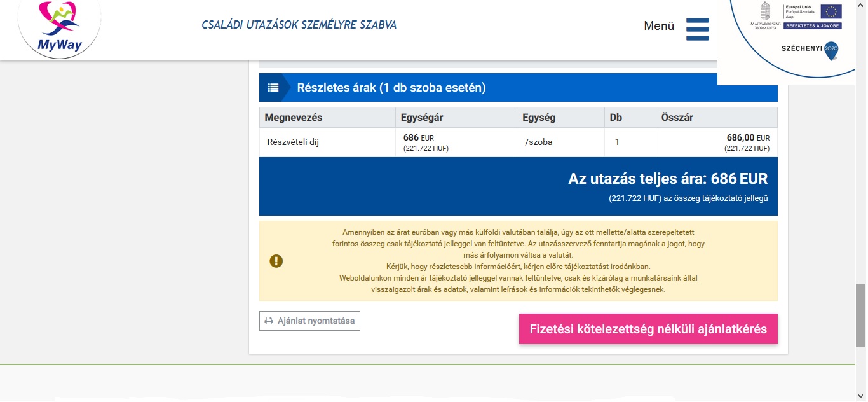This screenshot has height=402, width=868.
Task: Click the yellow warning exclamation icon
Action: click(276, 261)
